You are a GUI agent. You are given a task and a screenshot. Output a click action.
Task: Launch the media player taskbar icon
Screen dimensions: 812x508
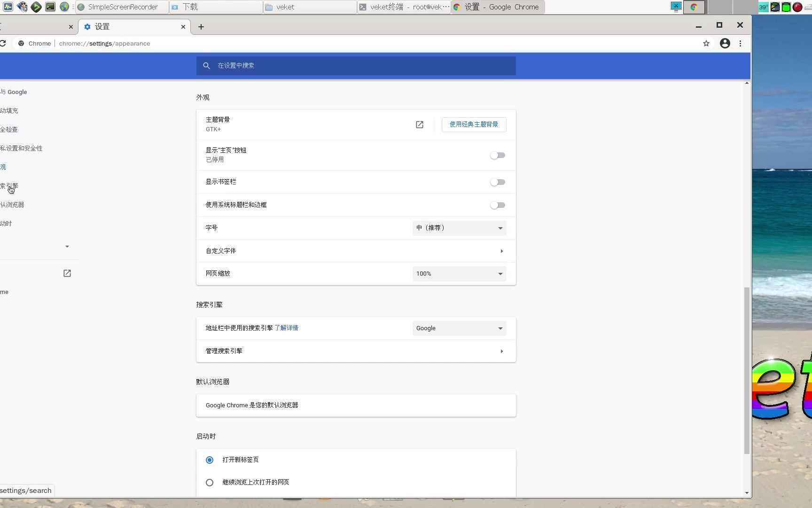(x=21, y=7)
